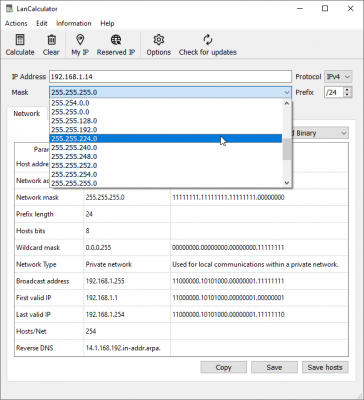364x400 pixels.
Task: Select the My IP location icon
Action: pyautogui.click(x=80, y=40)
